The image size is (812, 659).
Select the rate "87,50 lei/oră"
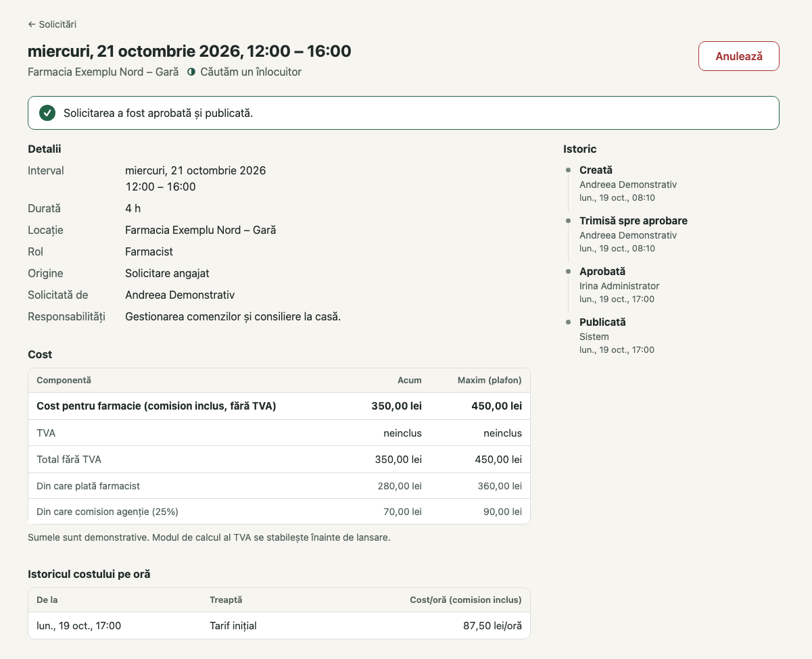[492, 626]
